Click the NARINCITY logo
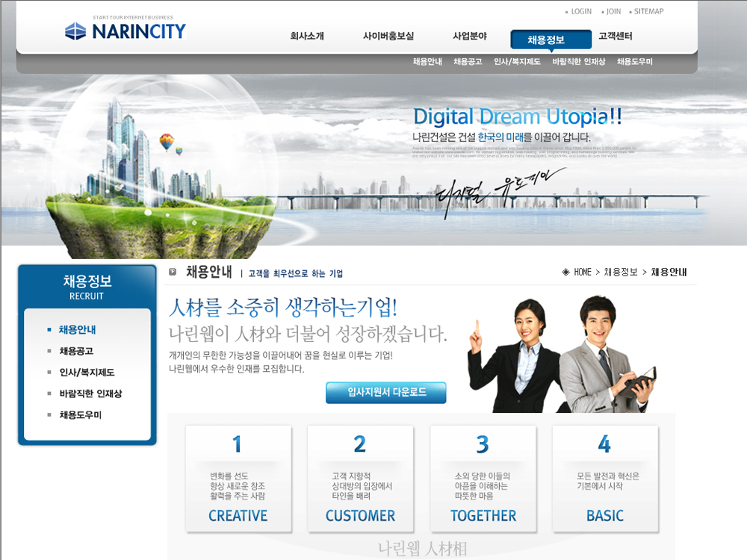The height and width of the screenshot is (560, 747). pyautogui.click(x=125, y=31)
